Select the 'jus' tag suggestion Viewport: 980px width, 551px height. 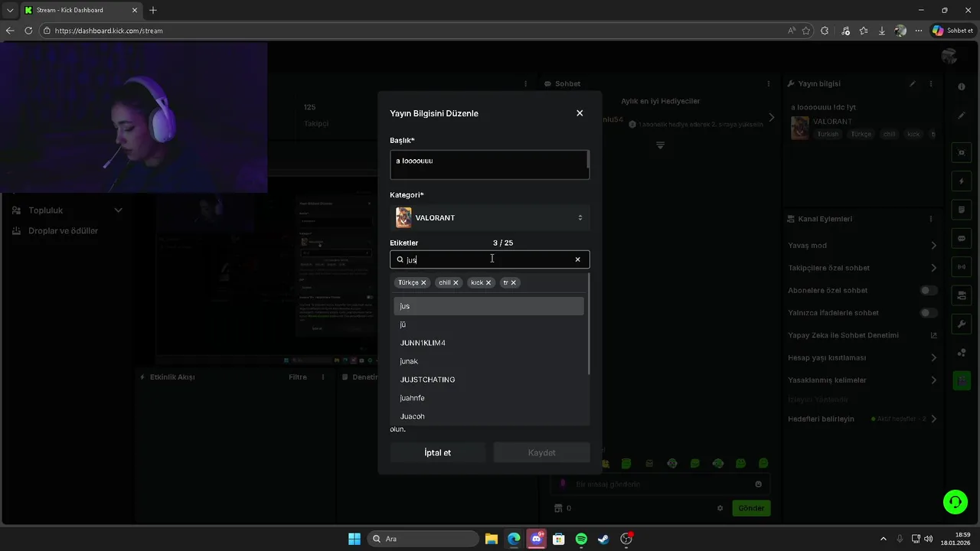pyautogui.click(x=488, y=306)
